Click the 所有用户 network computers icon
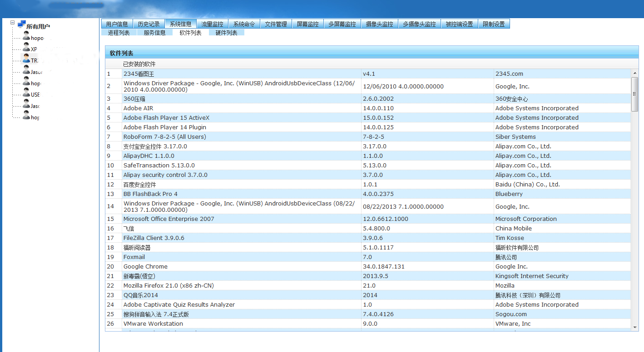This screenshot has width=644, height=352. pos(21,24)
